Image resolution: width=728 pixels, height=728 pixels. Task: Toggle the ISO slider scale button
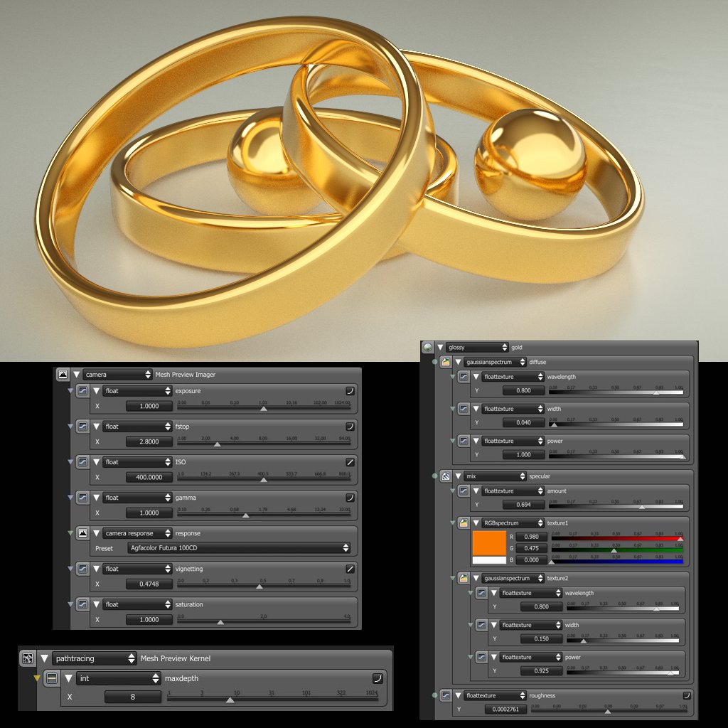350,462
